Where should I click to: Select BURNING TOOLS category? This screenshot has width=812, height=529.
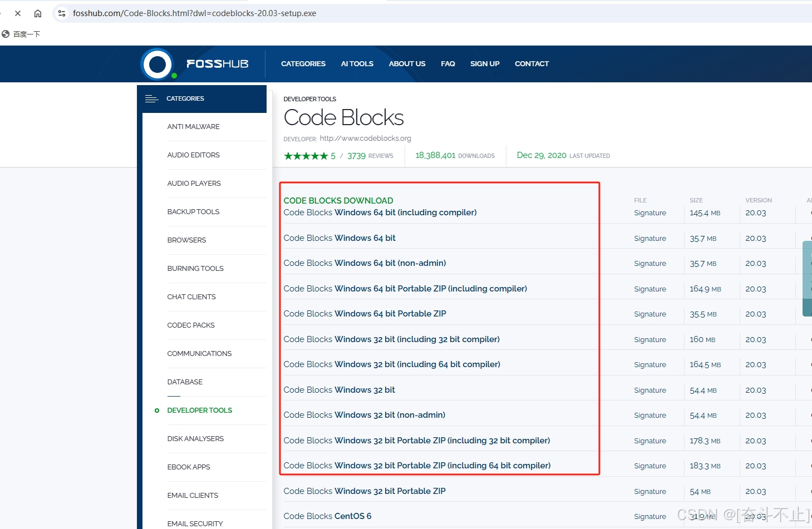pos(195,269)
